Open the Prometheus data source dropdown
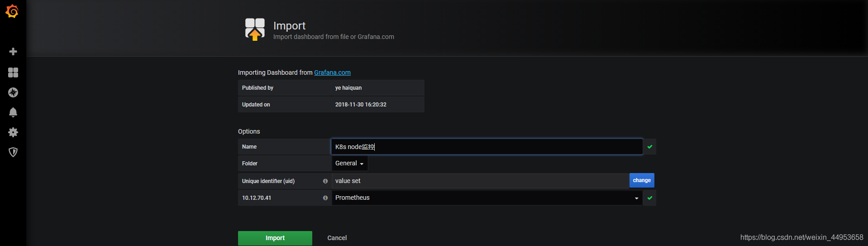 (x=487, y=198)
